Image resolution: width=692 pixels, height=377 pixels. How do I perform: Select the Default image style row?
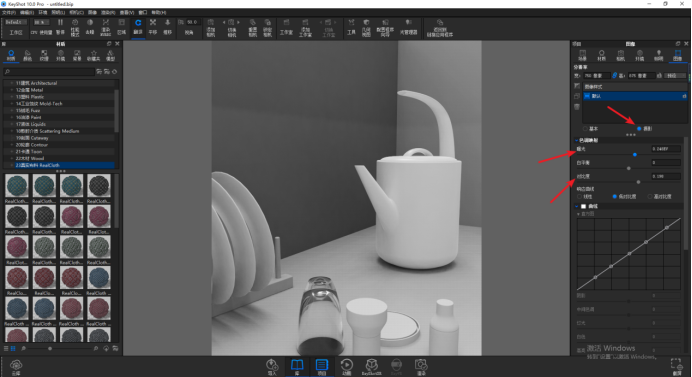[635, 96]
